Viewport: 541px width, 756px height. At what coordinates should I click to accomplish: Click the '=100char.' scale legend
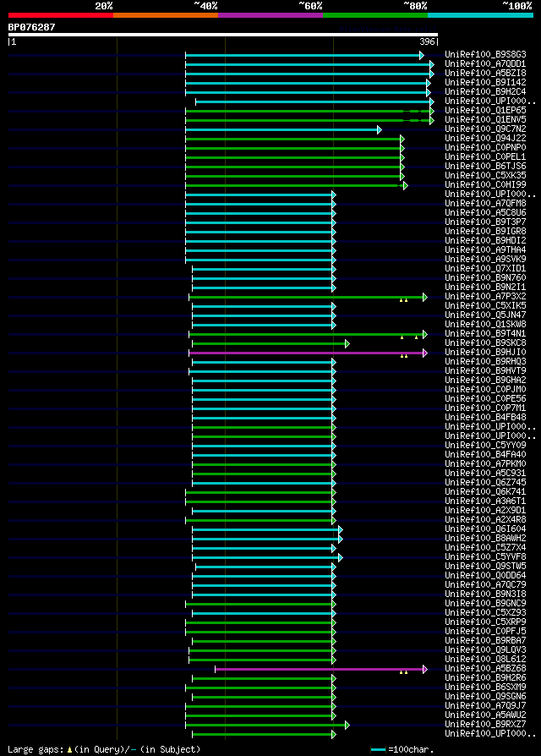point(402,750)
